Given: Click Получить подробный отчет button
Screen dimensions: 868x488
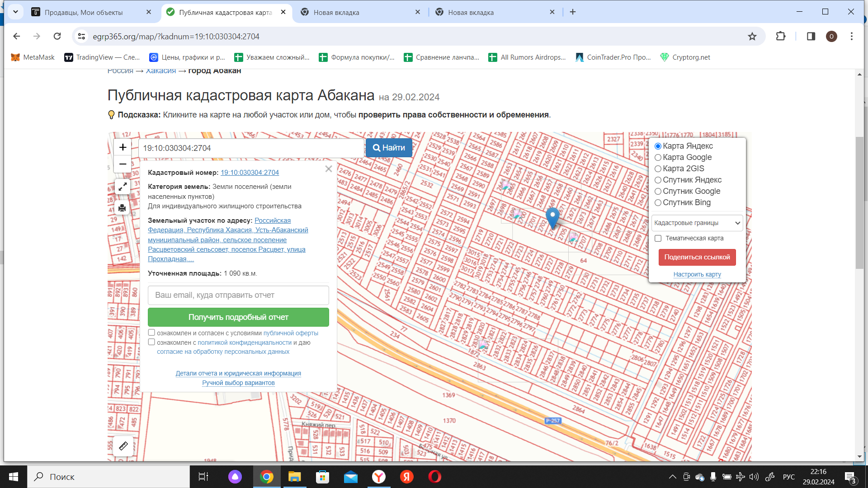Looking at the screenshot, I should (x=238, y=317).
